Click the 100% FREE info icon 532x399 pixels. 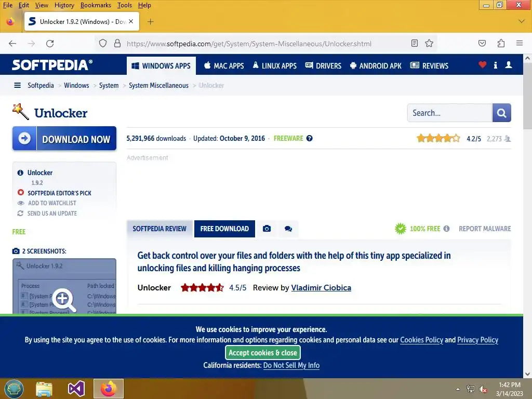[446, 229]
